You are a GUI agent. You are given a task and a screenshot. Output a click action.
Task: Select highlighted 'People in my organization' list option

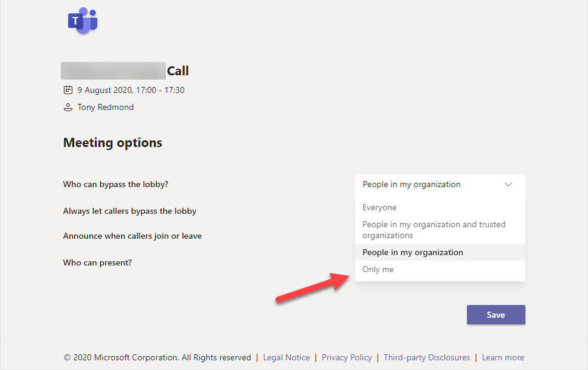413,253
